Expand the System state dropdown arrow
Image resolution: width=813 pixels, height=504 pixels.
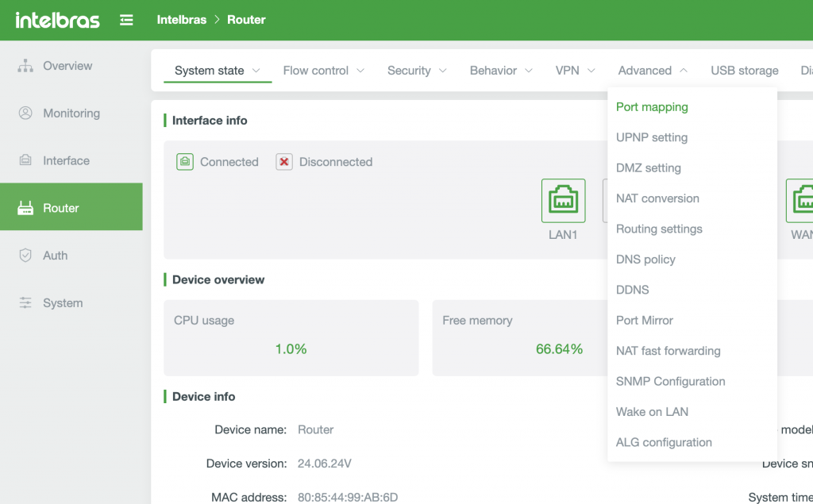tap(256, 71)
